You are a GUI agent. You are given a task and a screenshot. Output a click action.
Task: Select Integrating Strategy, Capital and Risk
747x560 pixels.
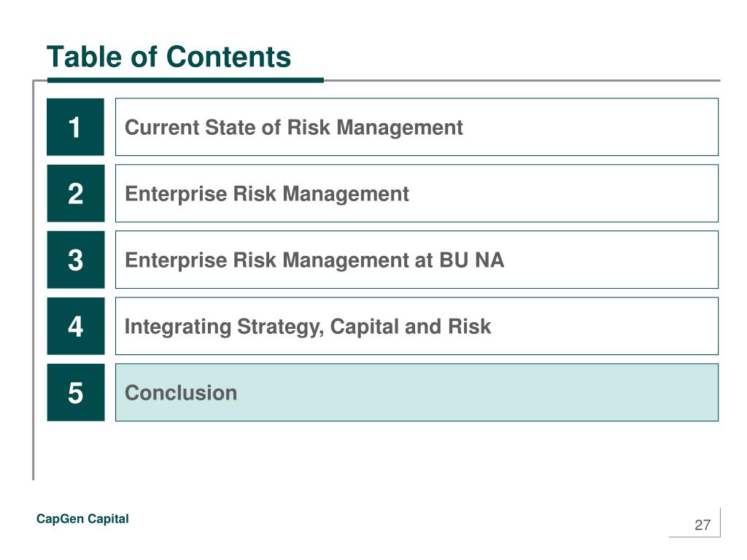417,326
